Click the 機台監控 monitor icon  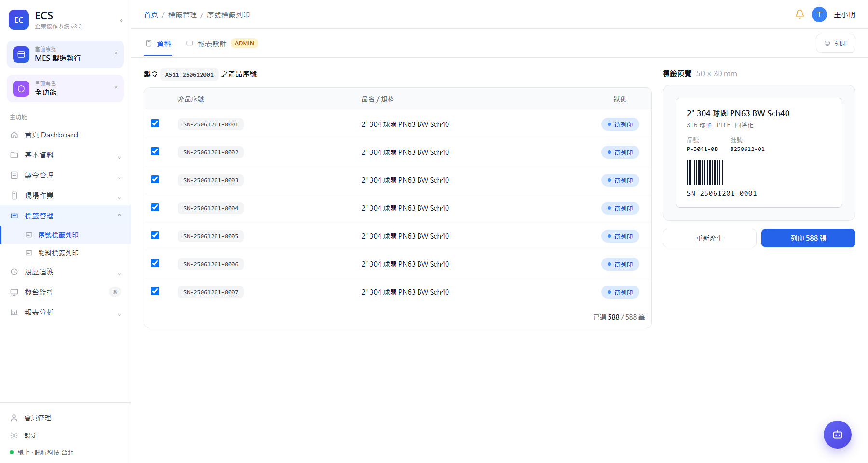14,292
